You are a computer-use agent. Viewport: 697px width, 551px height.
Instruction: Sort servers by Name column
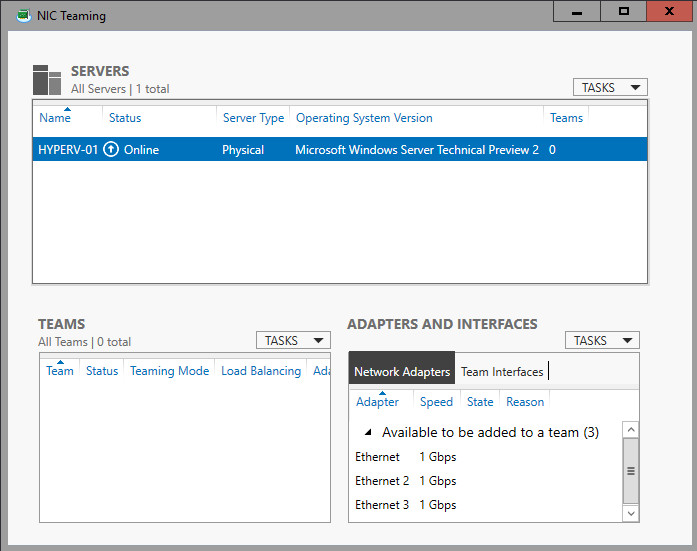coord(55,118)
